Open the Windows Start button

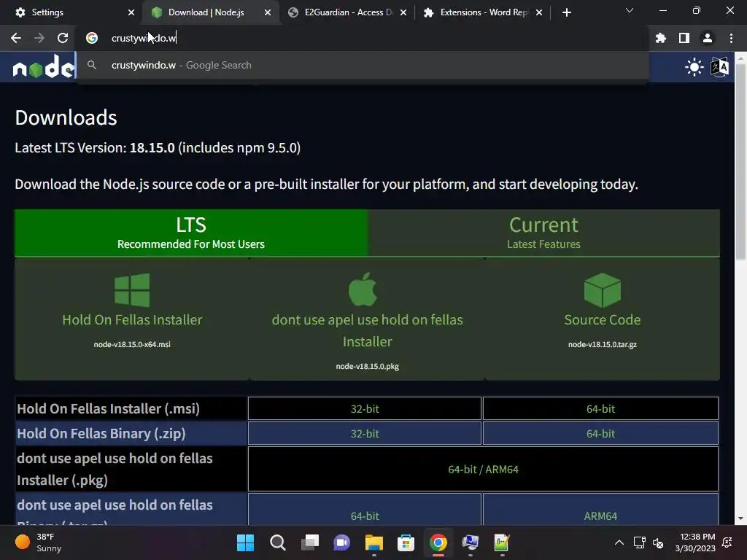pos(245,542)
